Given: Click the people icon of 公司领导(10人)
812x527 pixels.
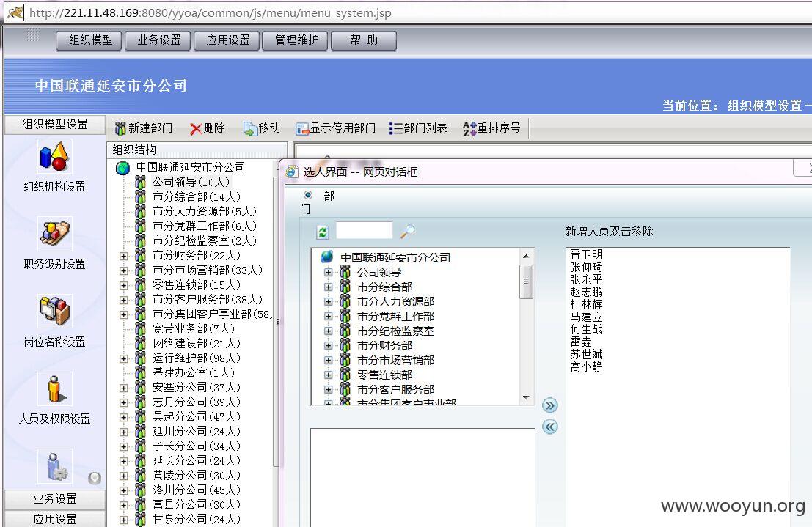Looking at the screenshot, I should 140,183.
